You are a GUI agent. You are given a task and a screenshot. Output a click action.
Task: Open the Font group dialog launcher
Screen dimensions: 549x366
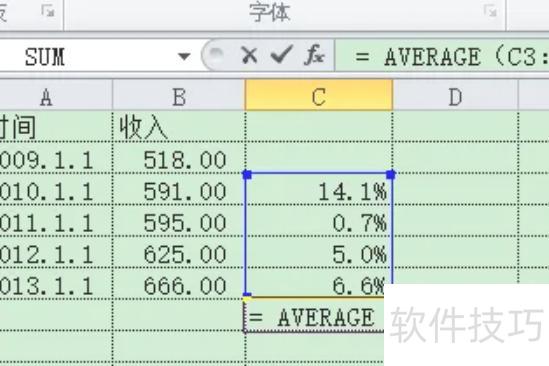491,11
